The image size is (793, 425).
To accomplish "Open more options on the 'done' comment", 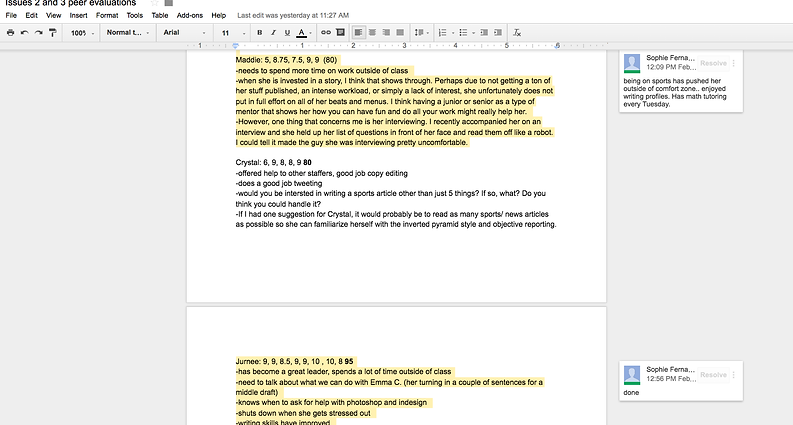I will (x=734, y=375).
